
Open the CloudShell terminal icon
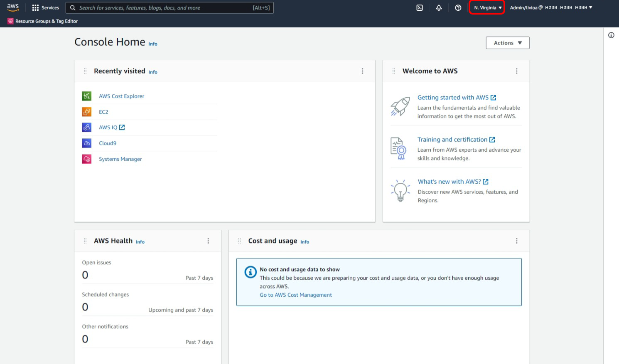pyautogui.click(x=420, y=8)
